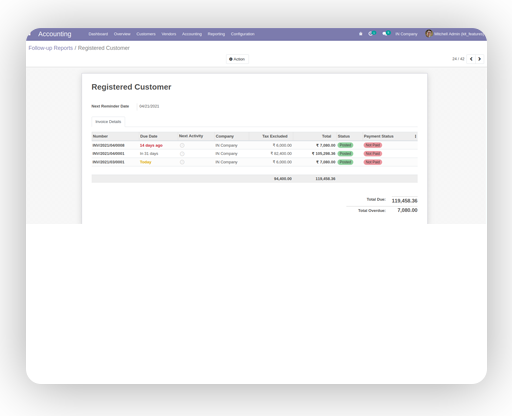Click the Status column header
This screenshot has height=416, width=512.
[x=344, y=136]
